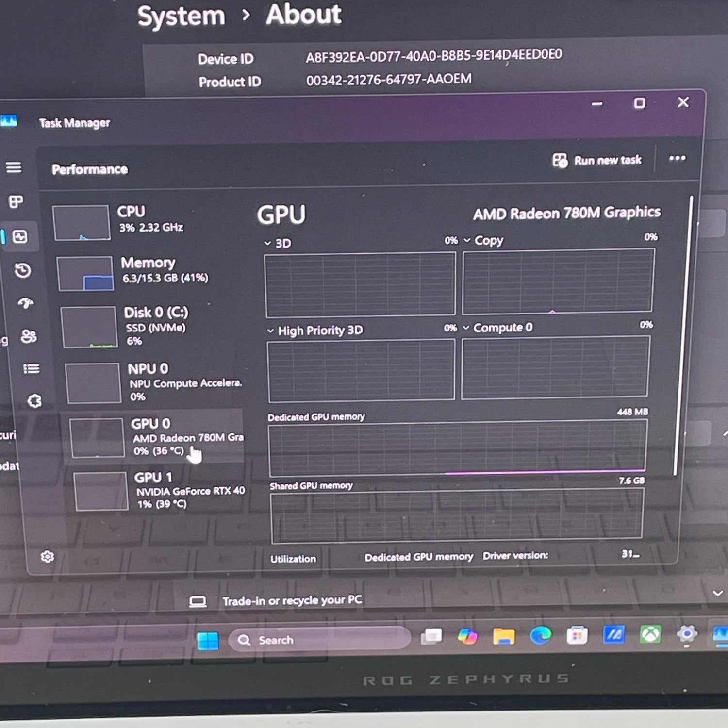Open Microsoft Store from the taskbar
Screen dimensions: 728x728
click(x=577, y=635)
